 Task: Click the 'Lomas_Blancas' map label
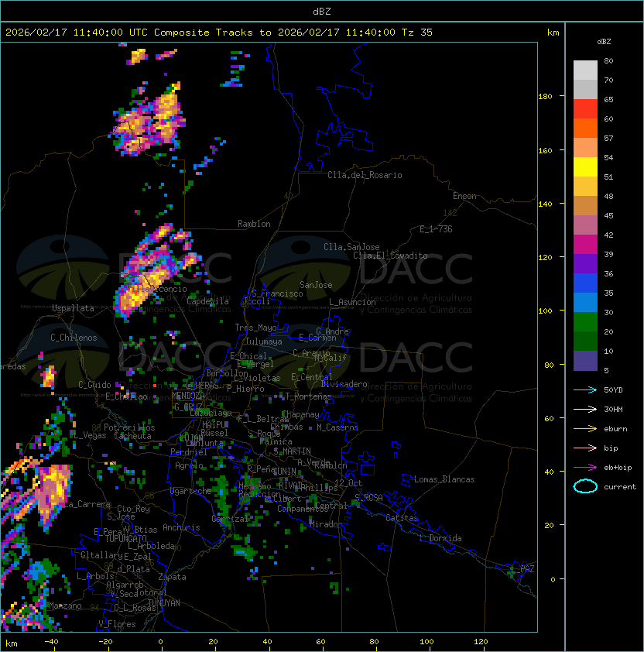pos(444,479)
